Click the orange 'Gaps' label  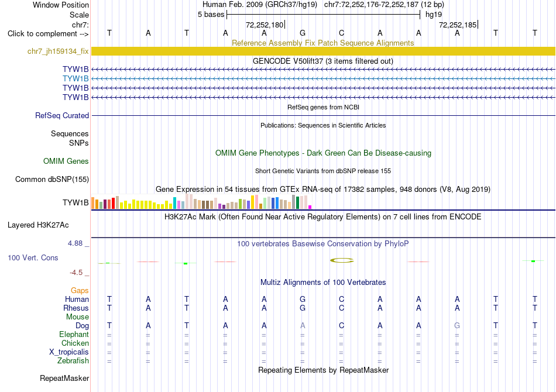click(x=80, y=291)
